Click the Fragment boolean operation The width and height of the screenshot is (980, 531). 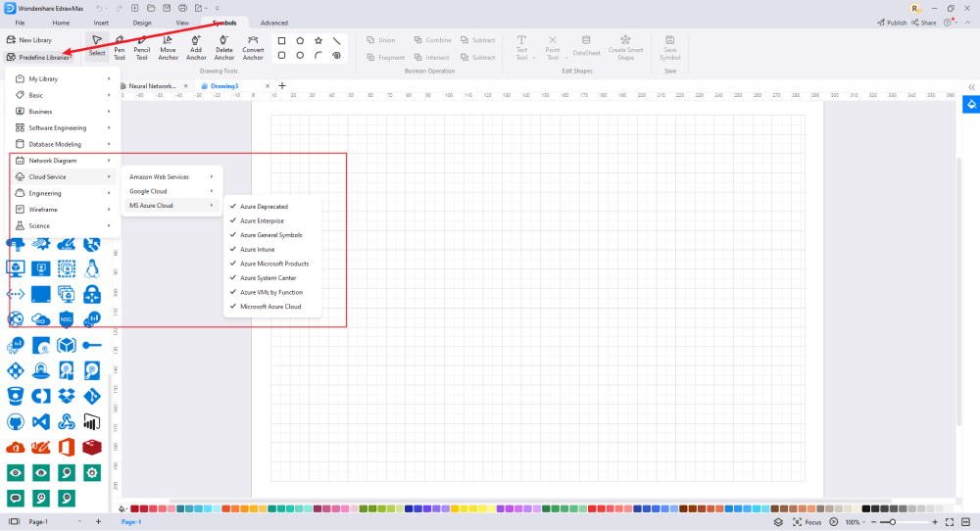(x=385, y=58)
